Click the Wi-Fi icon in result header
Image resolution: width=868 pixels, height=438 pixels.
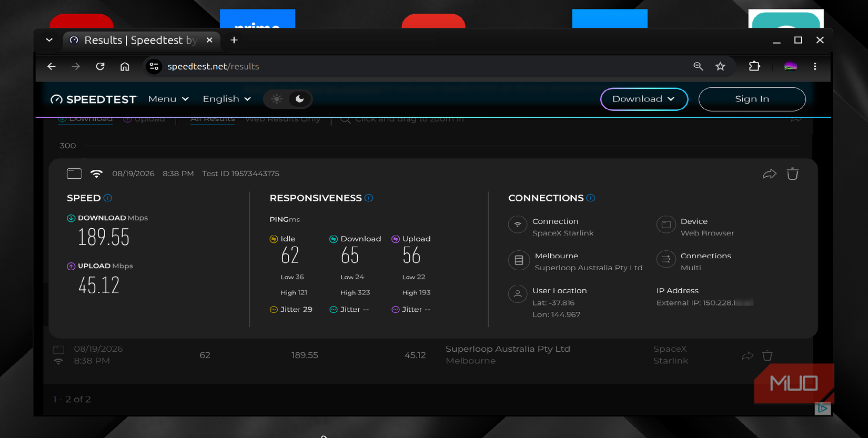tap(96, 174)
